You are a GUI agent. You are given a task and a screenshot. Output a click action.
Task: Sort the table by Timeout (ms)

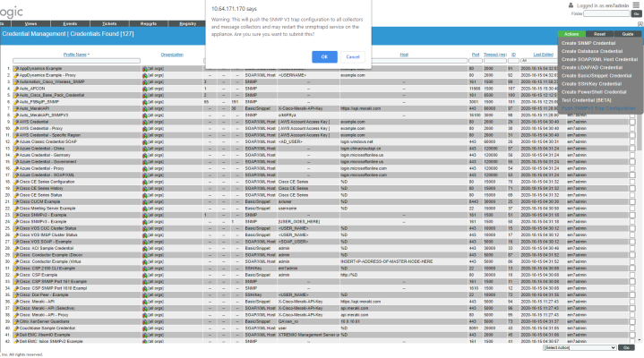pos(495,55)
